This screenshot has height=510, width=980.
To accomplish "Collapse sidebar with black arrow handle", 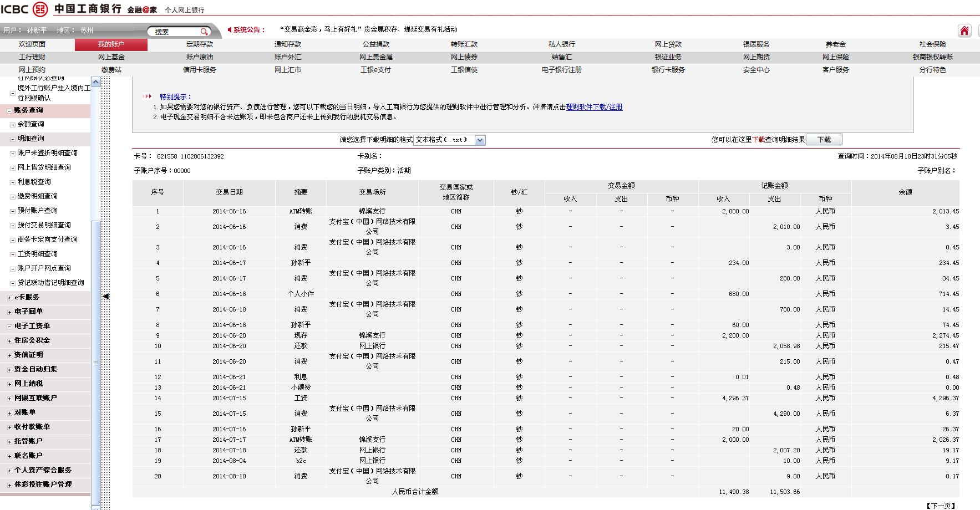I will coord(105,297).
